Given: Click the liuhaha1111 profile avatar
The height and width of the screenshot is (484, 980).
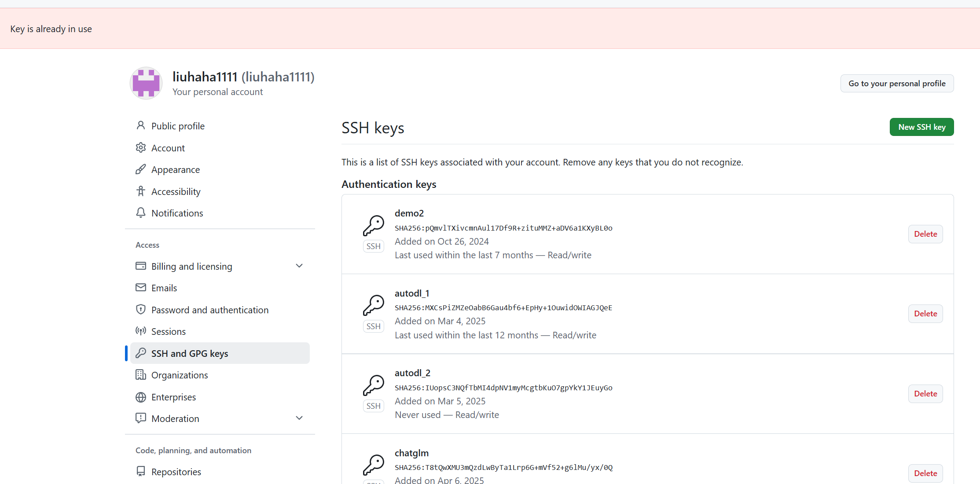Looking at the screenshot, I should (146, 83).
